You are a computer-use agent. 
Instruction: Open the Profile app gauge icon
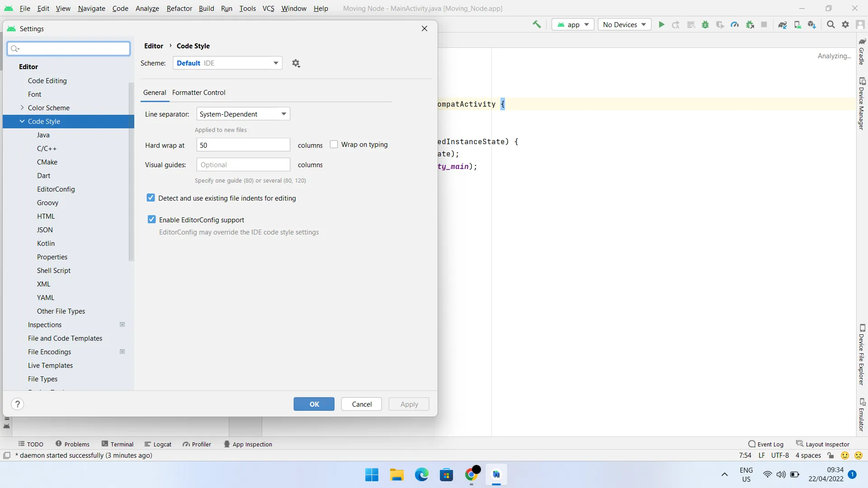735,24
